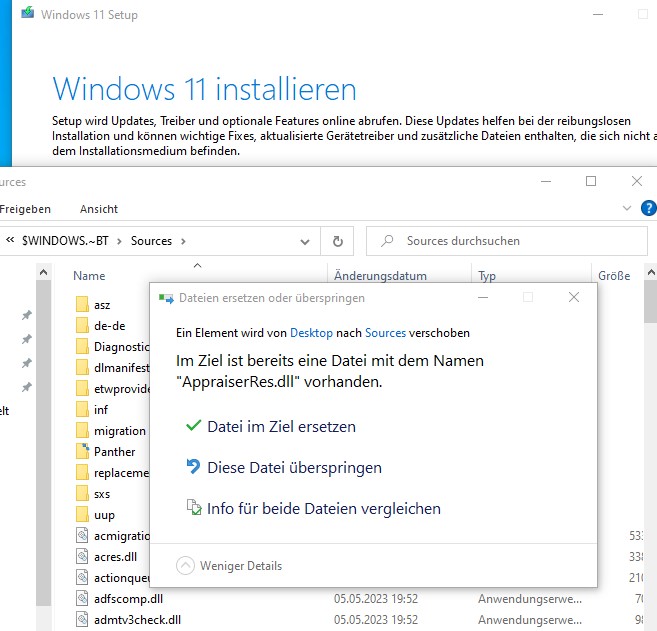Minimize the Windows 11 Setup window
The height and width of the screenshot is (631, 657).
click(x=598, y=15)
